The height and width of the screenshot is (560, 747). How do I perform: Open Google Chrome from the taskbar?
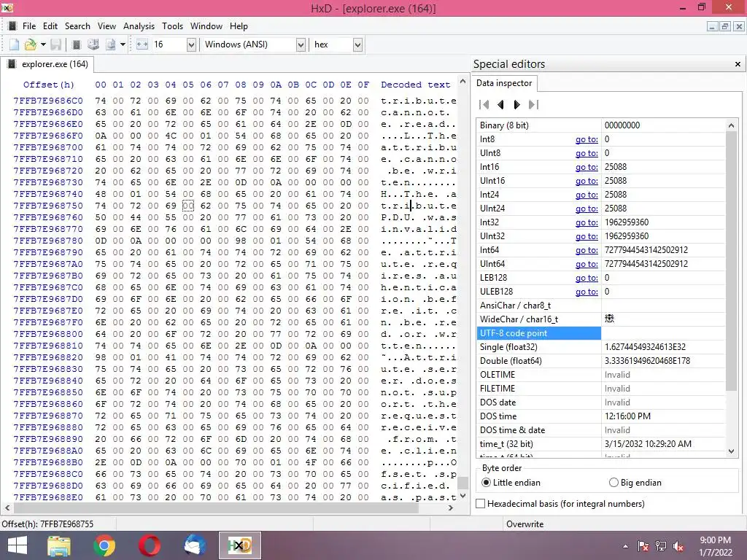[x=104, y=545]
